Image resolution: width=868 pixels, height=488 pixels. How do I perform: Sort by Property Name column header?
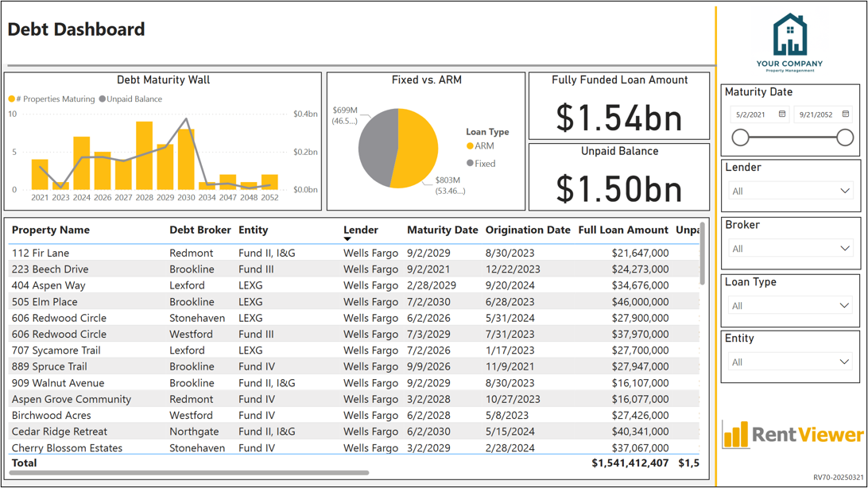pyautogui.click(x=50, y=230)
